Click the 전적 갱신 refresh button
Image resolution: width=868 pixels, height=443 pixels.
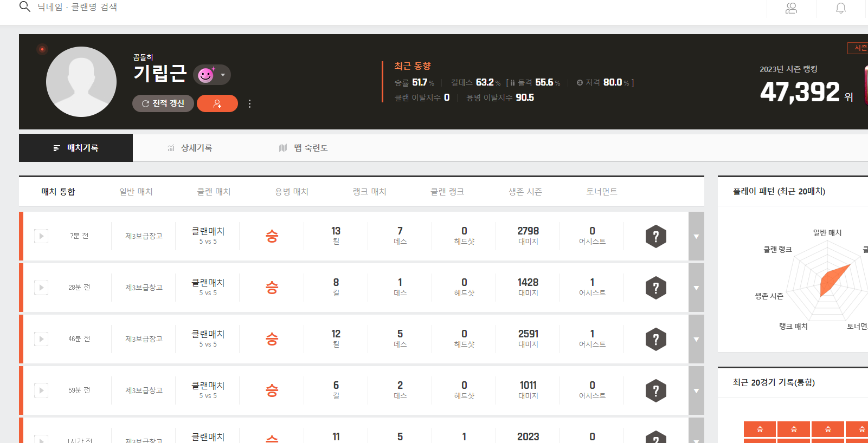pos(163,103)
